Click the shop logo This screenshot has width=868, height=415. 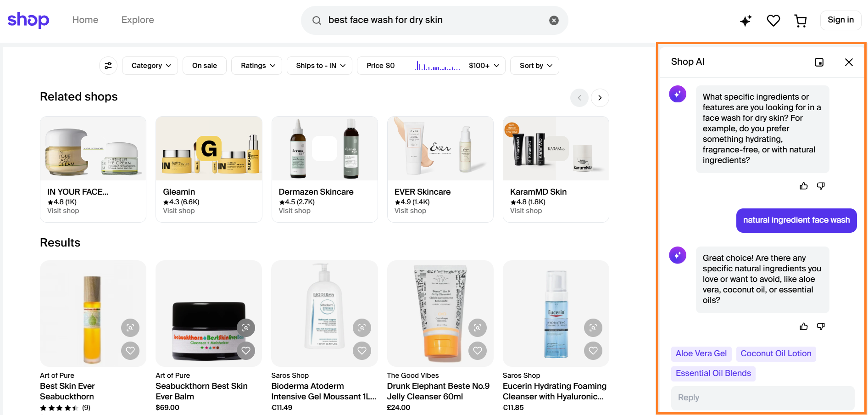click(x=28, y=20)
